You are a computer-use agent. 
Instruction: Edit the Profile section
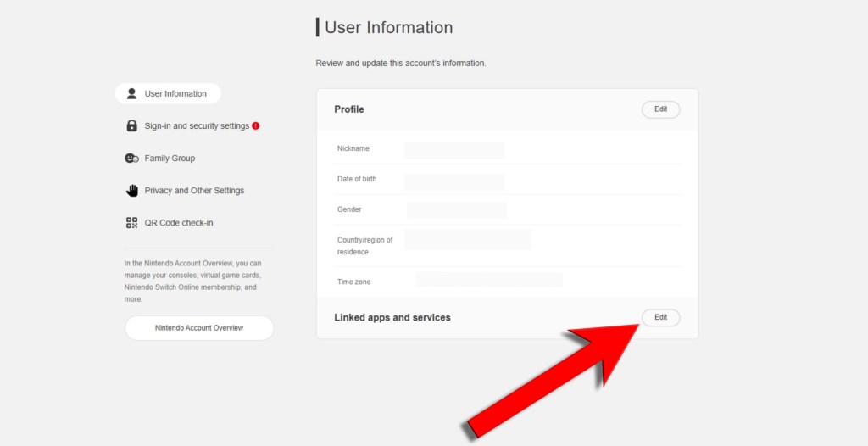click(660, 109)
